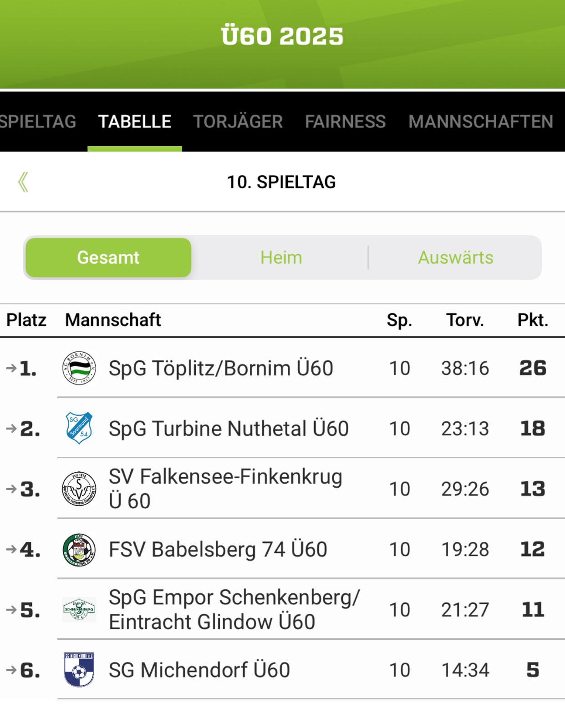Open FSV Babelsberg 74 Ü60 team page
Viewport: 565px width, 728px height.
218,550
